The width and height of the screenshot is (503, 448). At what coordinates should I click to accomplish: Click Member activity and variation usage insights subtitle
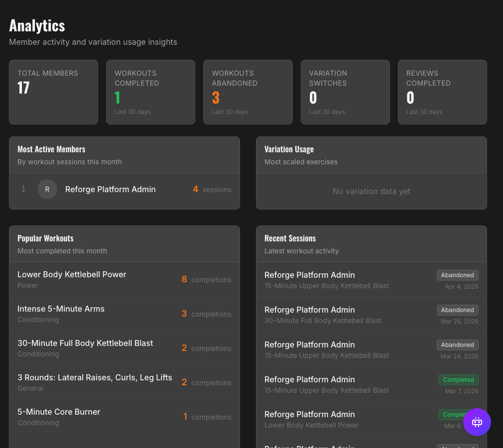pyautogui.click(x=93, y=42)
